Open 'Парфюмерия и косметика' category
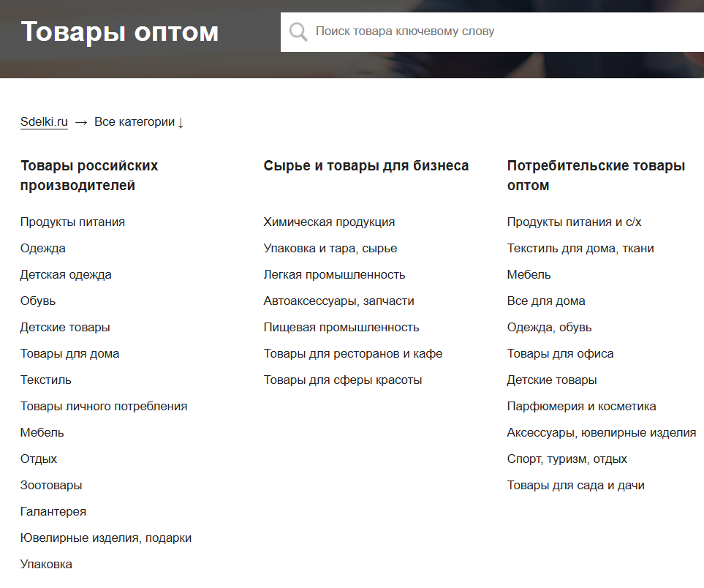The image size is (704, 588). point(581,406)
